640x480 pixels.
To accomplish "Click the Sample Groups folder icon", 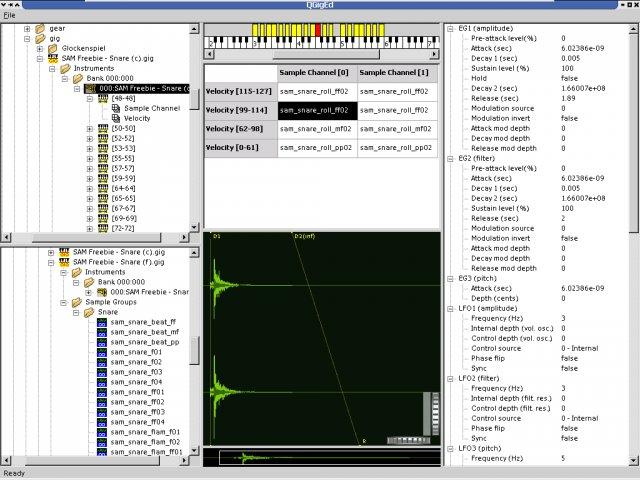I will (76, 301).
